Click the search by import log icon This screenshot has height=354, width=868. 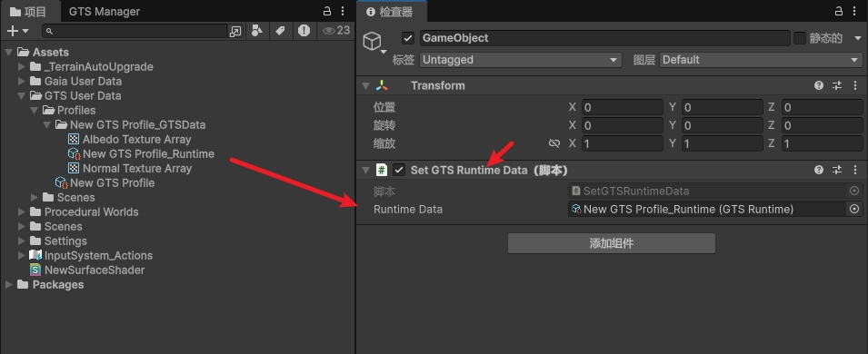click(x=304, y=31)
